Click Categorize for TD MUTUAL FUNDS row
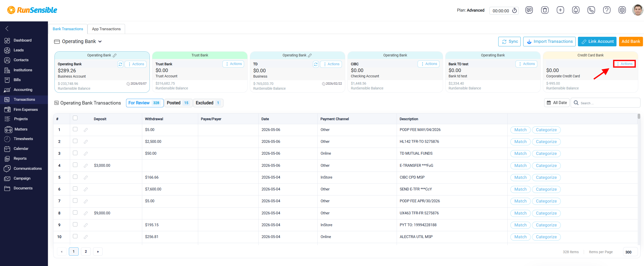This screenshot has width=644, height=266. click(546, 154)
